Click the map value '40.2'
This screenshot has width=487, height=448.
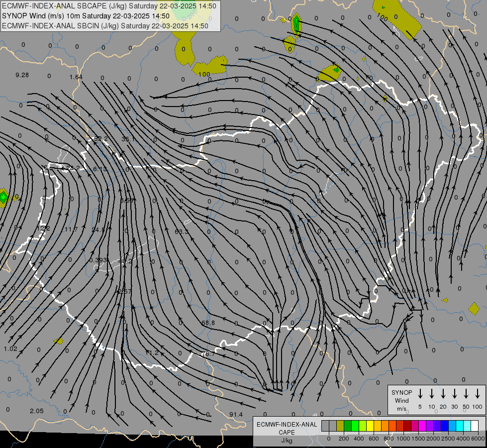coord(125,261)
